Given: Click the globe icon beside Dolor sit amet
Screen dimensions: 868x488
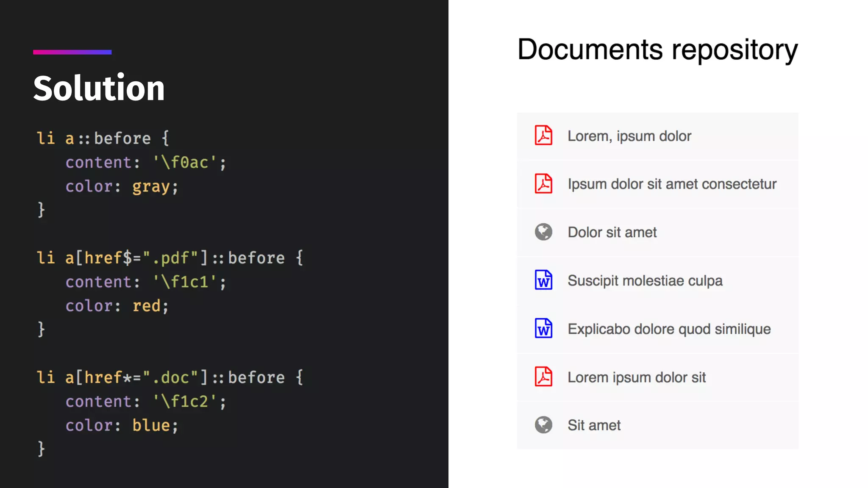Looking at the screenshot, I should (x=543, y=232).
